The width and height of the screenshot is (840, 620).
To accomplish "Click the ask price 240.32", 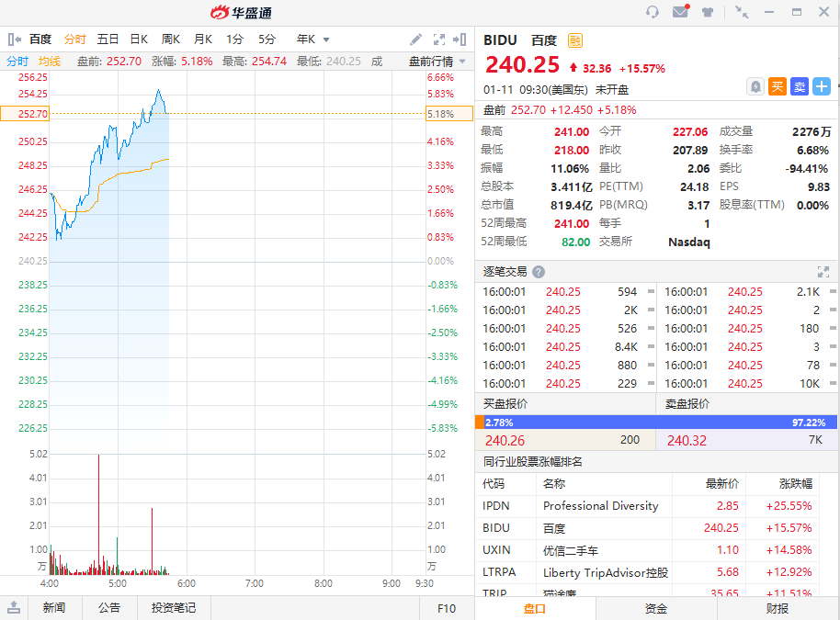I will (687, 441).
